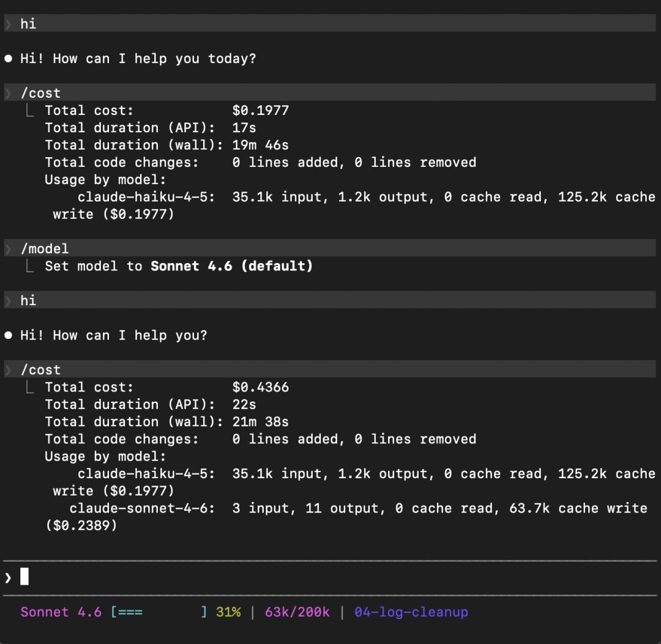Click the 17s API duration value
Screen dimensions: 661x644
[244, 128]
